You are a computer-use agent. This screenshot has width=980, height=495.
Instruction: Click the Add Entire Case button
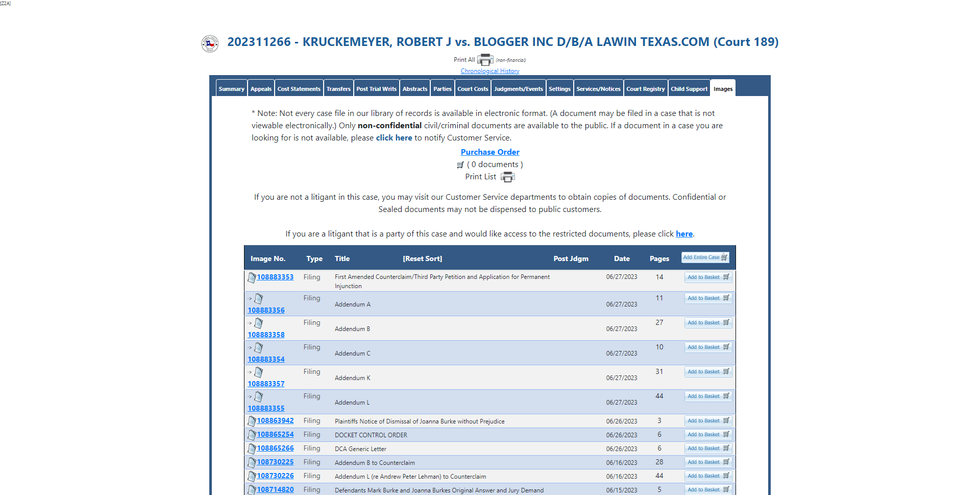[705, 257]
